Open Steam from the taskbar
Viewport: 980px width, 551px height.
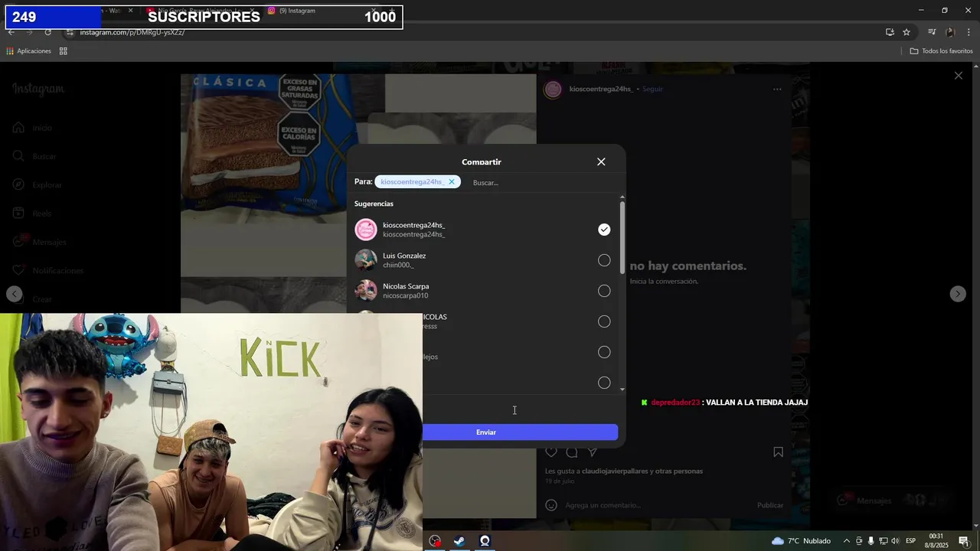click(459, 541)
